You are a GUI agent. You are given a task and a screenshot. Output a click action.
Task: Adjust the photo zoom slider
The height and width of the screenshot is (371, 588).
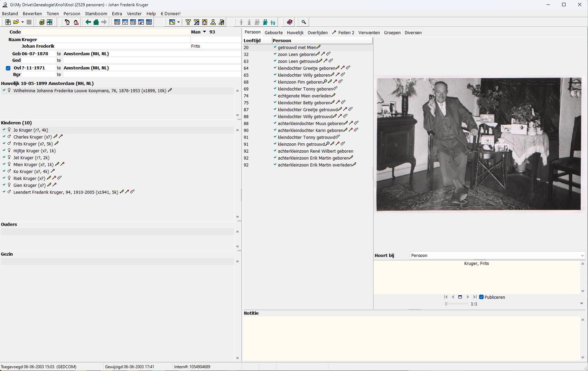tap(446, 304)
